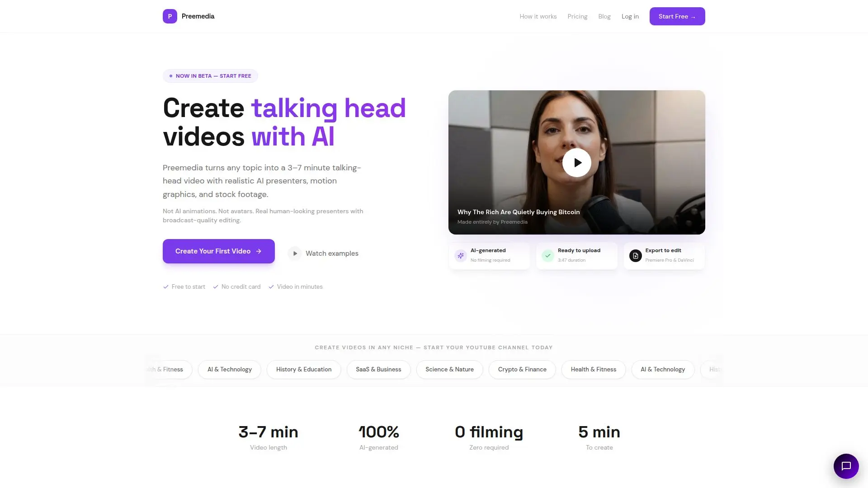Click the Create talking head videos headline
This screenshot has width=868, height=488.
click(284, 122)
